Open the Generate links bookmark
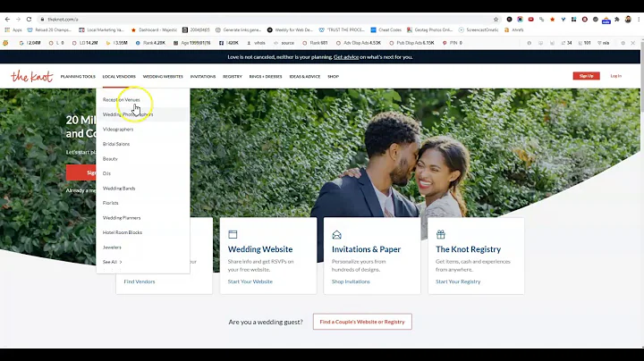644x361 pixels. (238, 30)
